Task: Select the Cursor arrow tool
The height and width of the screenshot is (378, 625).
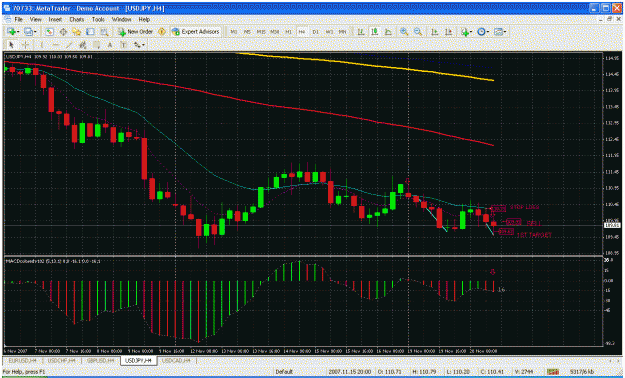Action: coord(11,45)
